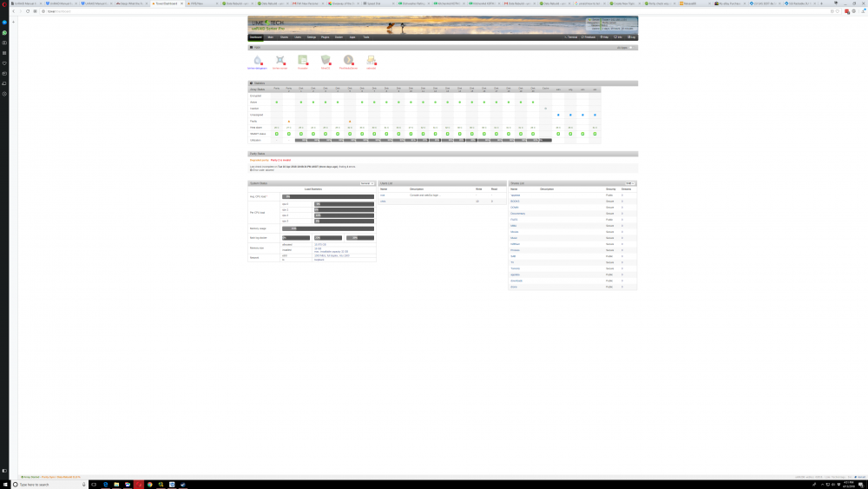The image size is (868, 489).
Task: Click the cpu 0 load bar
Action: [344, 204]
